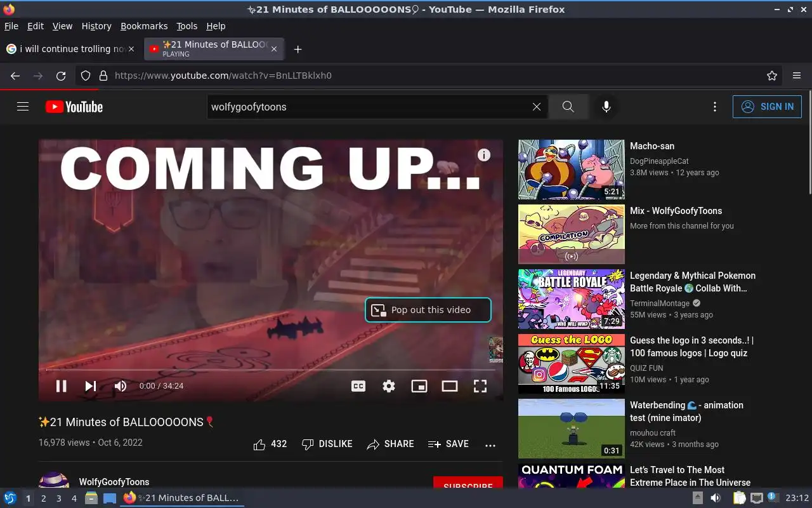The height and width of the screenshot is (508, 812).
Task: Go to the YouTube home logo
Action: (74, 107)
